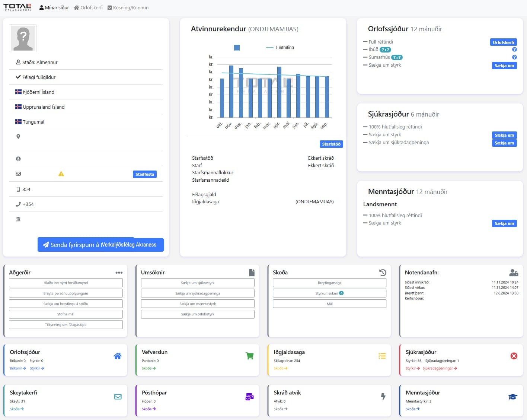
Task: Click the shopping cart icon in Vefverslun
Action: (x=249, y=356)
